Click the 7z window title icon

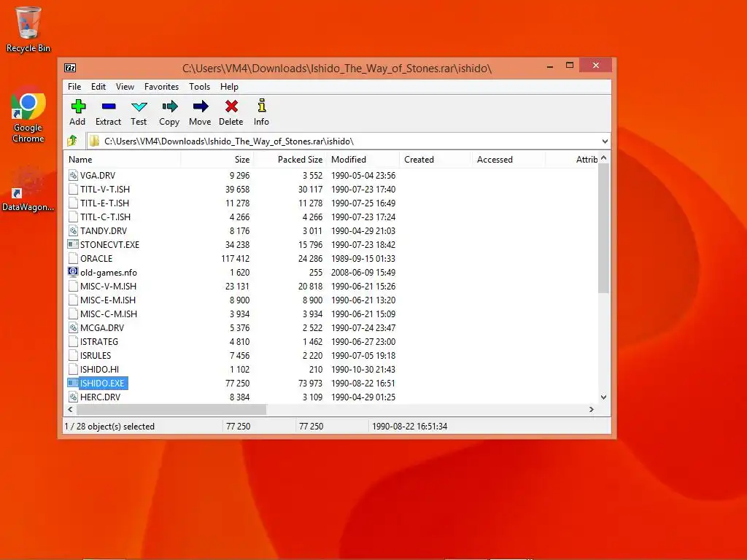tap(70, 68)
